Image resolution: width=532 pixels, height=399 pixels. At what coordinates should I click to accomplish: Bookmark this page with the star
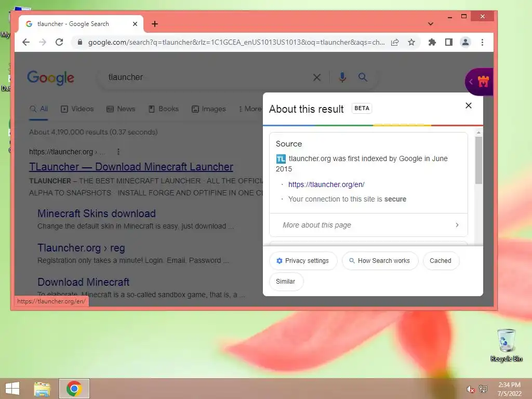point(411,43)
